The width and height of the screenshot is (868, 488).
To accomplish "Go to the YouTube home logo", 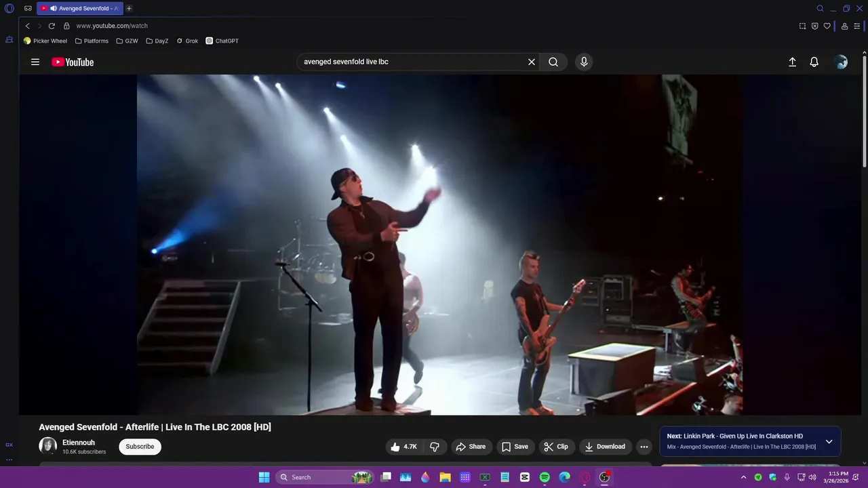I will [73, 62].
